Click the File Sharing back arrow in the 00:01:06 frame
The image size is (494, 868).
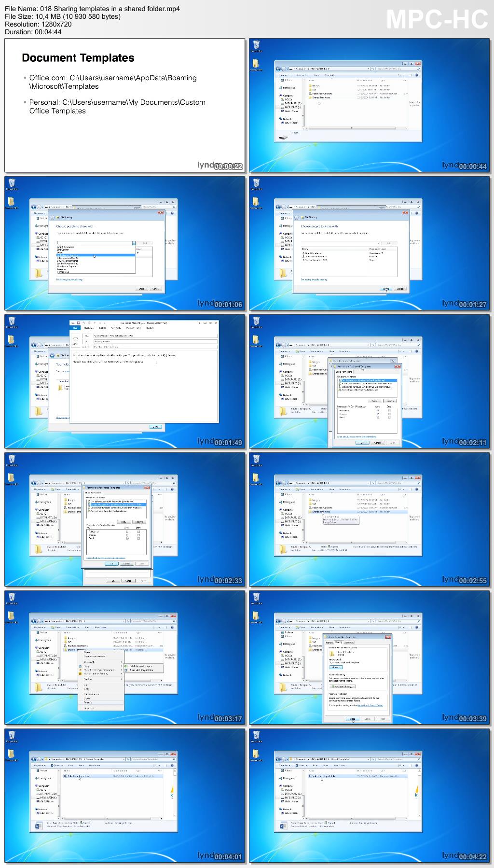click(52, 217)
